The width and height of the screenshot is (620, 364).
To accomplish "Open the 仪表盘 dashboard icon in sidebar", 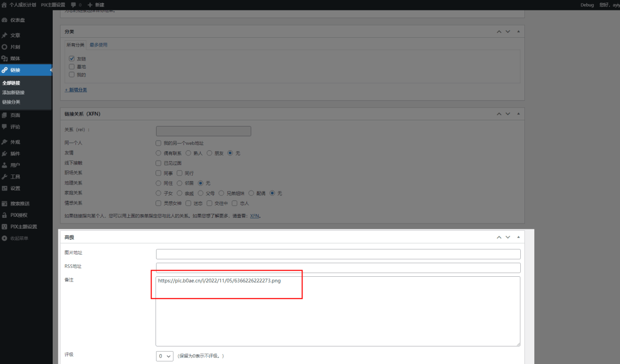I will click(x=5, y=20).
